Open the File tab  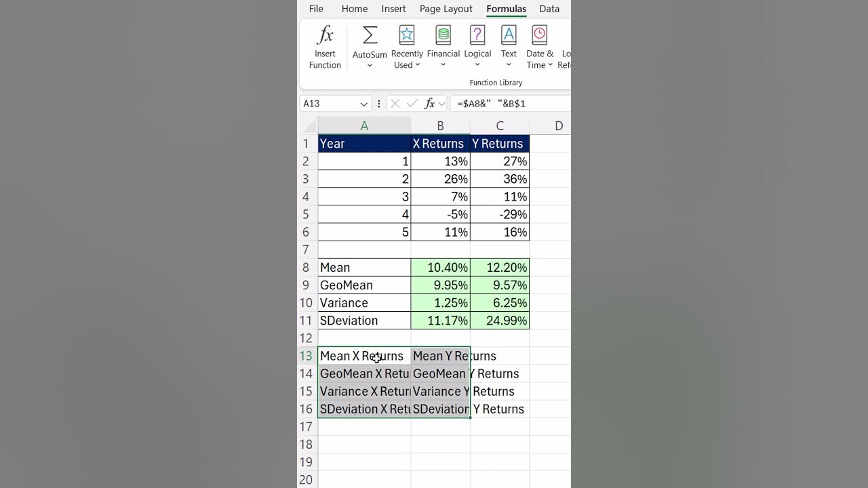tap(316, 9)
